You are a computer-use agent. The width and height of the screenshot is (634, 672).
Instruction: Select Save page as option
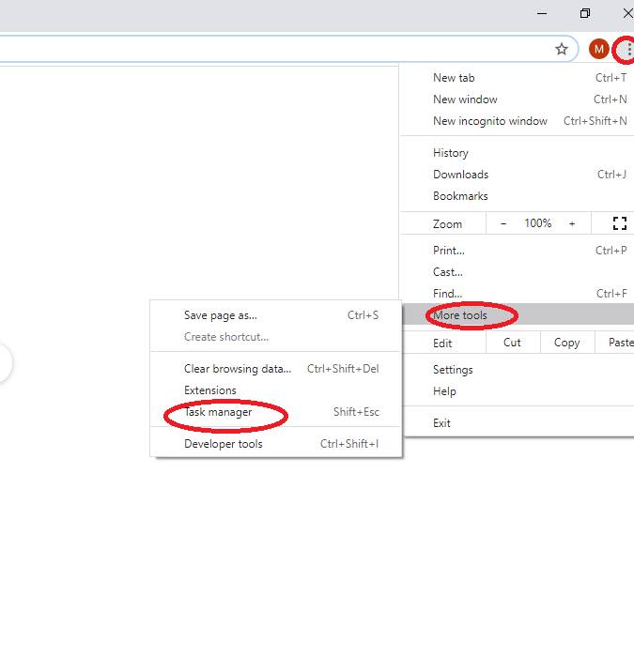pyautogui.click(x=221, y=315)
